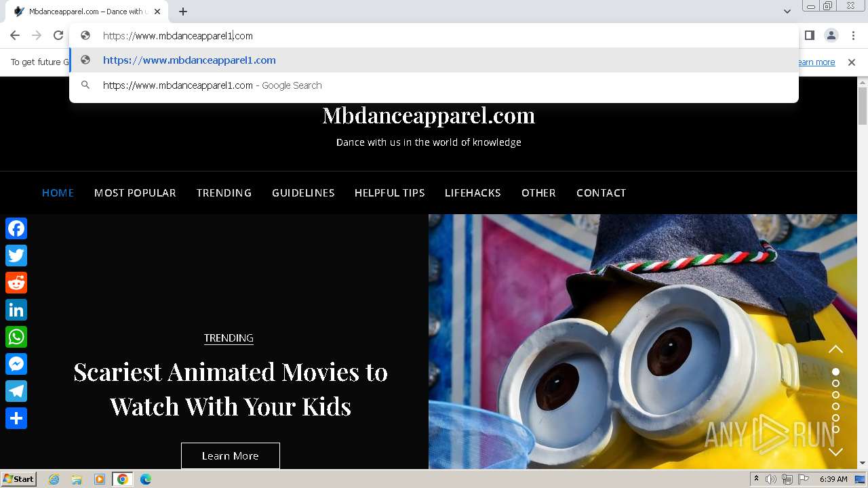Click the page vertical scrollbar thumb
This screenshot has height=488, width=868.
(x=863, y=106)
